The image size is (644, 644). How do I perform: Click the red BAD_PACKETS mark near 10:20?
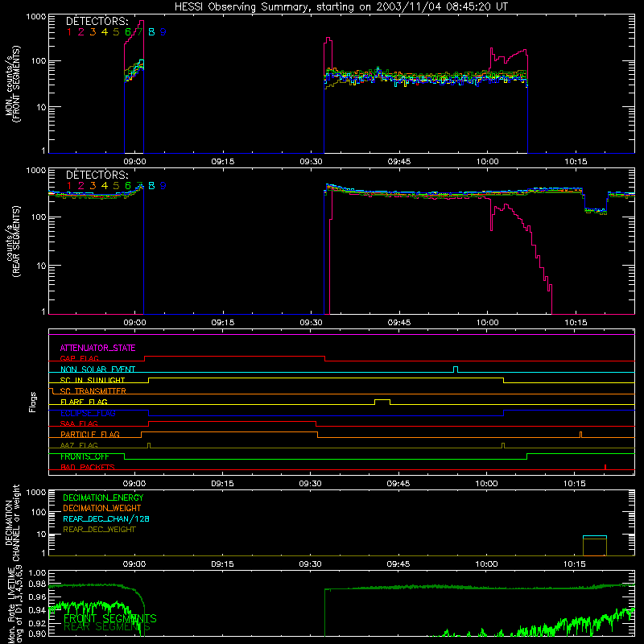[605, 467]
